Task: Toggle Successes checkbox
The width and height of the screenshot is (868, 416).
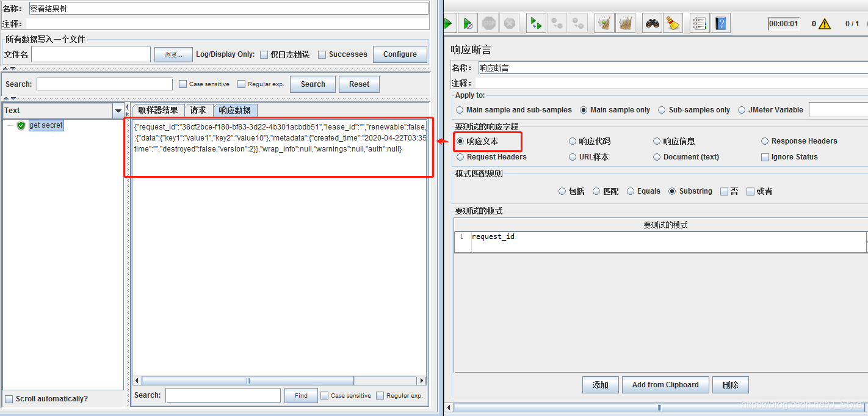Action: (322, 54)
